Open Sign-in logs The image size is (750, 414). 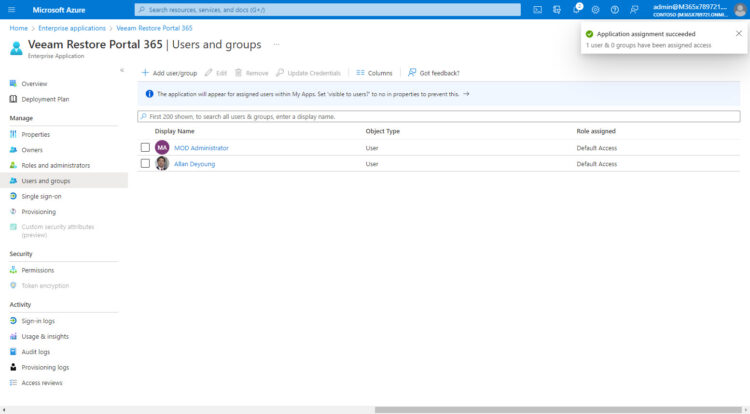click(38, 321)
